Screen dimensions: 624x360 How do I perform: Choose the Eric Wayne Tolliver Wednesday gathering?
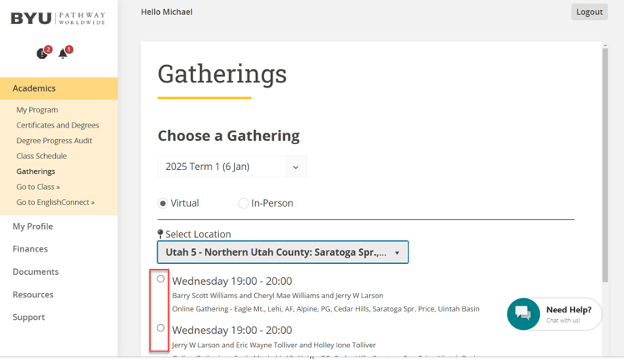pos(160,328)
